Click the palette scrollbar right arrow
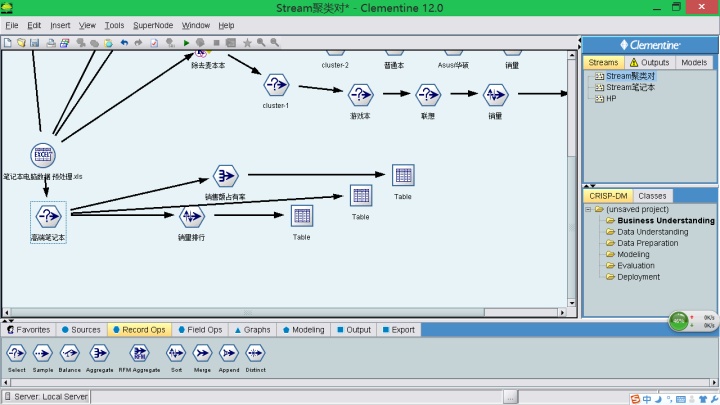 (x=714, y=382)
